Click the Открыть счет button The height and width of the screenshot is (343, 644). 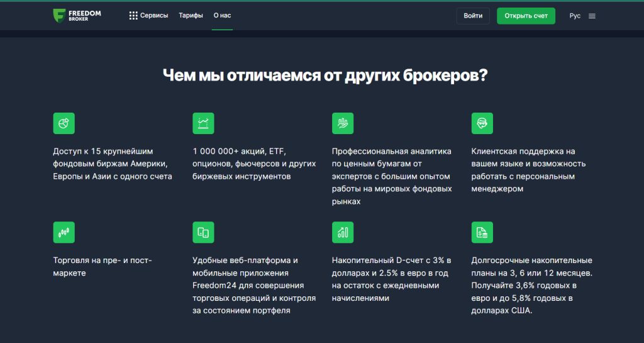click(x=526, y=16)
